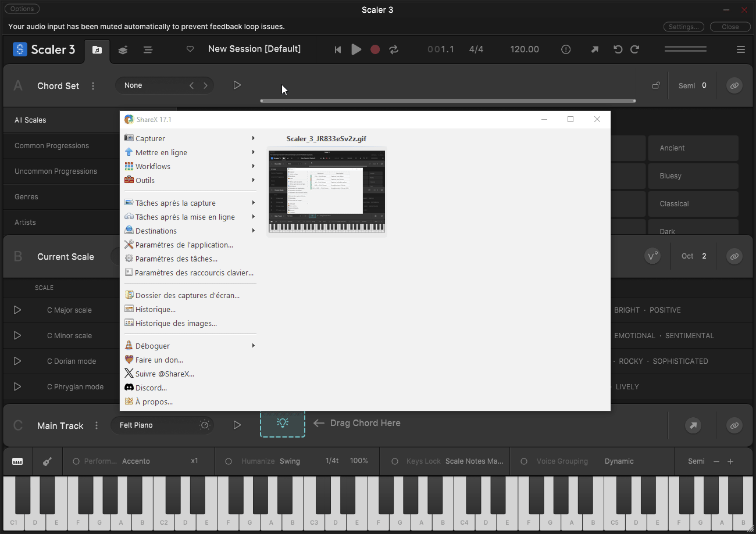Favorite the session with the heart icon
This screenshot has height=534, width=756.
[x=190, y=49]
